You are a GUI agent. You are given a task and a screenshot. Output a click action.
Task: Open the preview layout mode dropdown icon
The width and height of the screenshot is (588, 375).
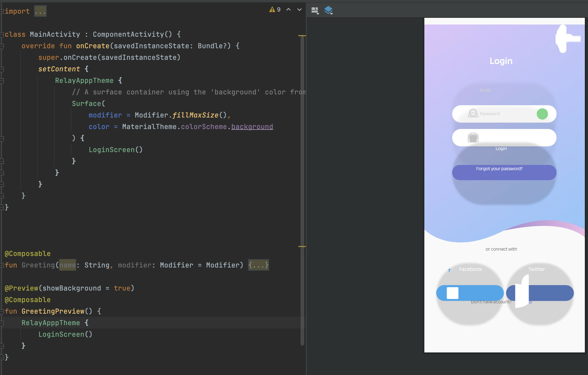point(315,10)
